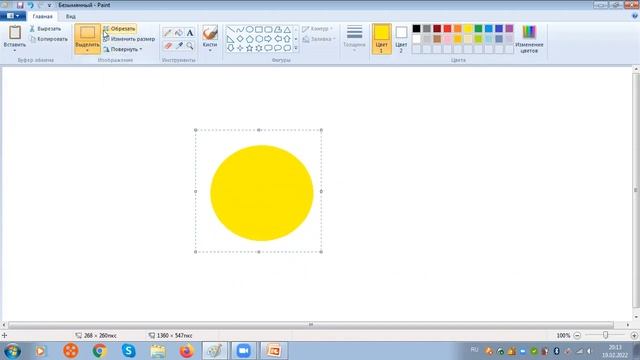Screen dimensions: 640x360
Task: Pick the red color swatch
Action: 447,29
